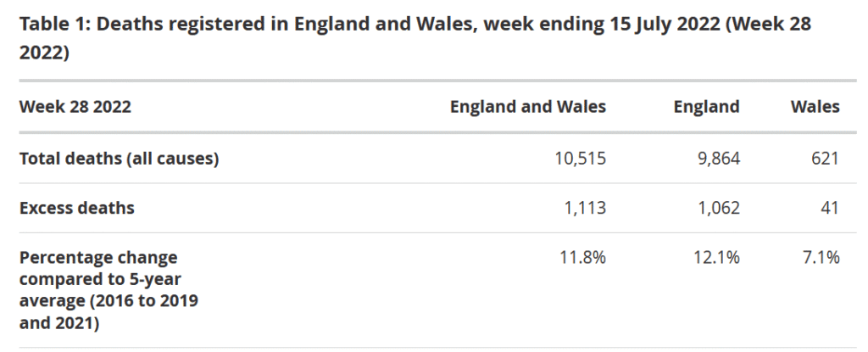The height and width of the screenshot is (352, 868).
Task: Click the Percentage change compared to 5-year average label
Action: [x=108, y=290]
